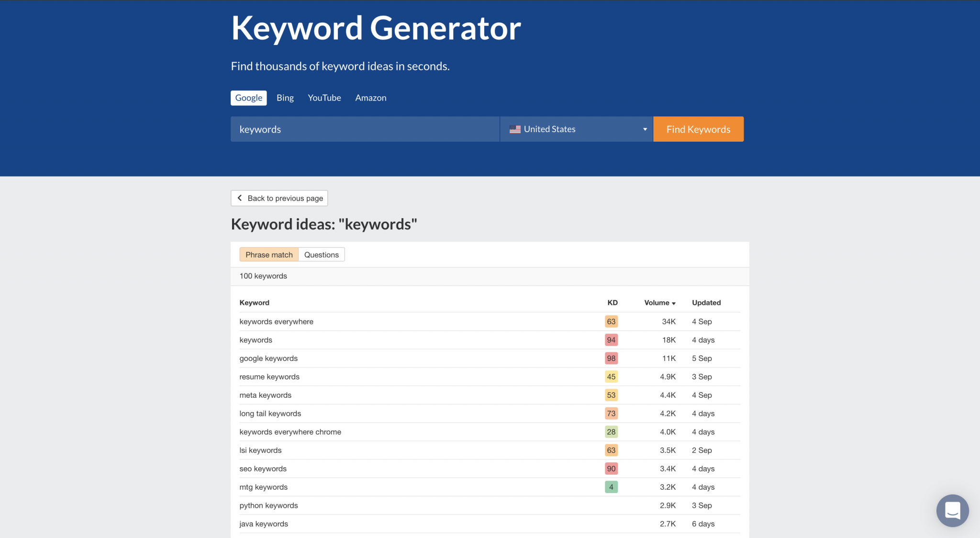This screenshot has width=980, height=538.
Task: Click the US flag icon
Action: 515,129
